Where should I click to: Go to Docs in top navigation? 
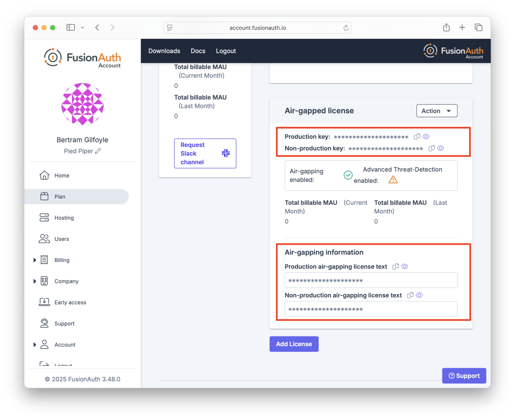[198, 51]
